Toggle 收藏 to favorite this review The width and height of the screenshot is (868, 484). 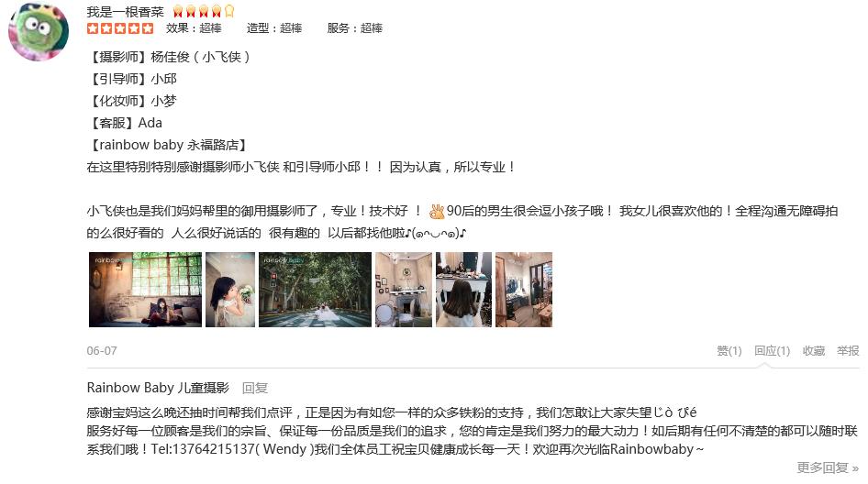(814, 351)
